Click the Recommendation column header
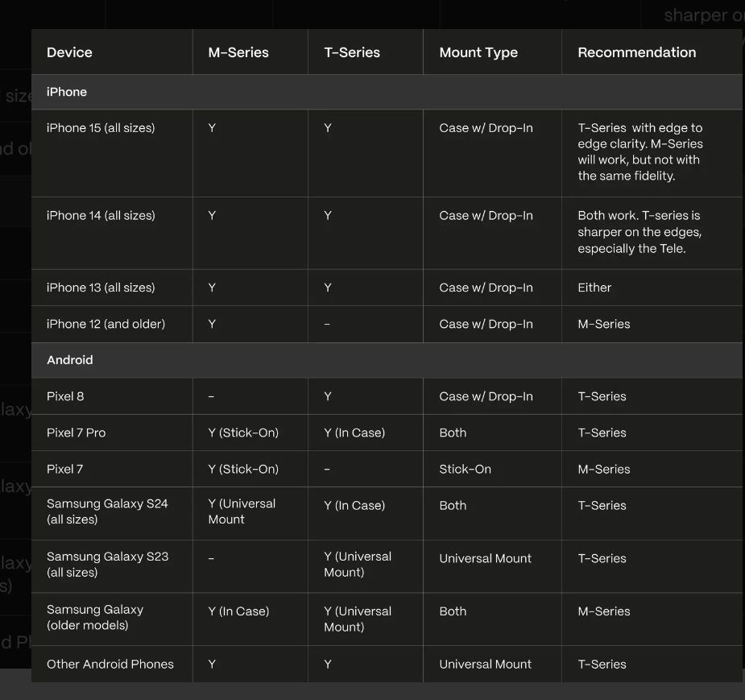 (x=637, y=52)
